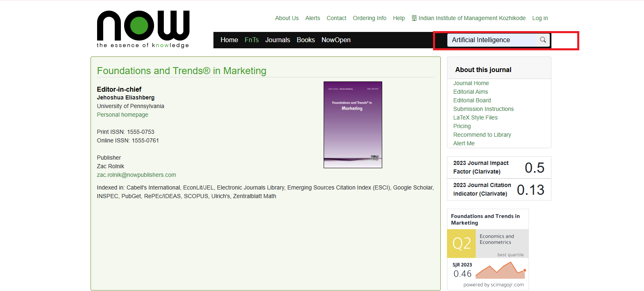Click the Q2 quartile badge
The width and height of the screenshot is (644, 291).
tap(461, 244)
